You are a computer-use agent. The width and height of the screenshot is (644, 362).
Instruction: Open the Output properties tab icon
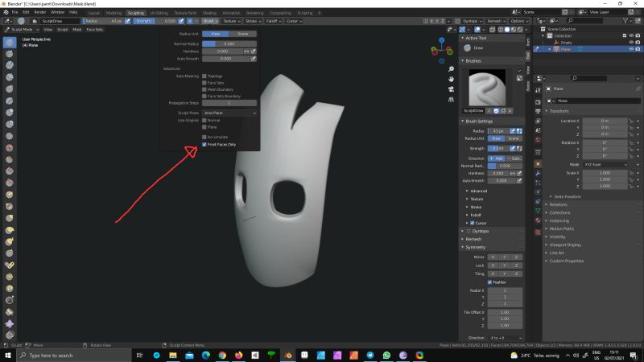coord(538,111)
